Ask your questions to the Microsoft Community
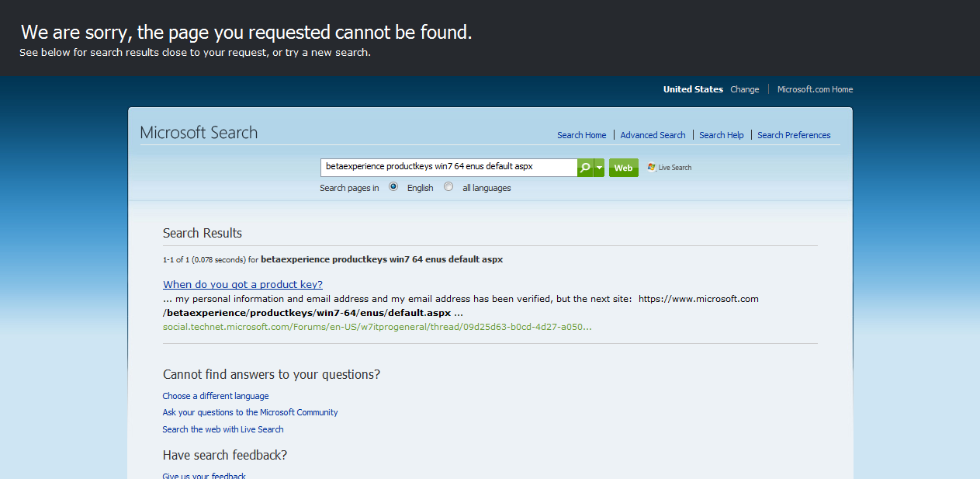Viewport: 980px width, 479px height. click(250, 412)
